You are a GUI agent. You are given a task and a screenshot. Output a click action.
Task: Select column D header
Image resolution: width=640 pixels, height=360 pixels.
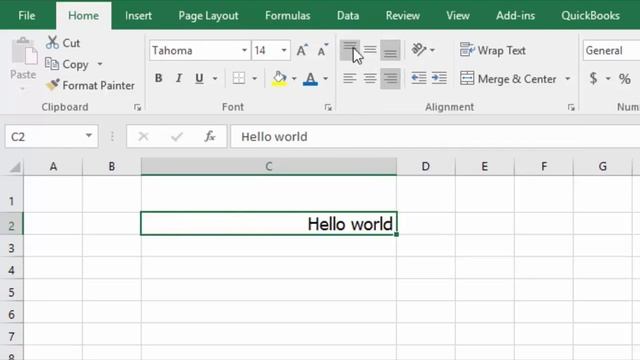point(426,167)
